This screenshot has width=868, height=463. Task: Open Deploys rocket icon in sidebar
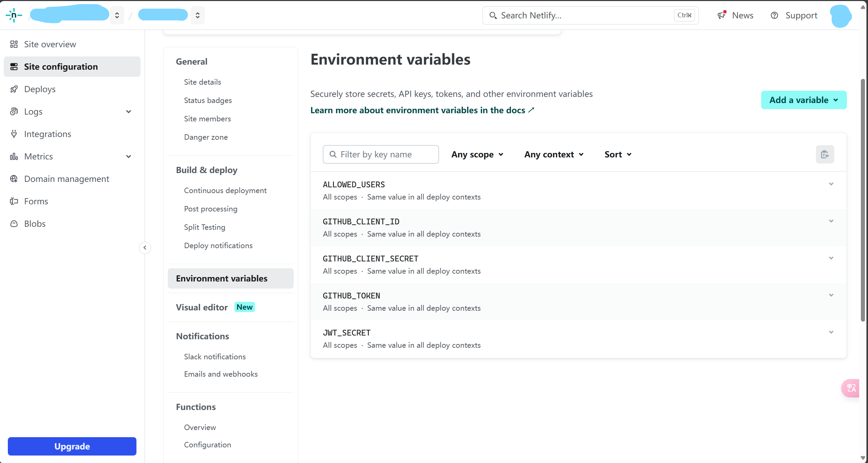pyautogui.click(x=14, y=89)
